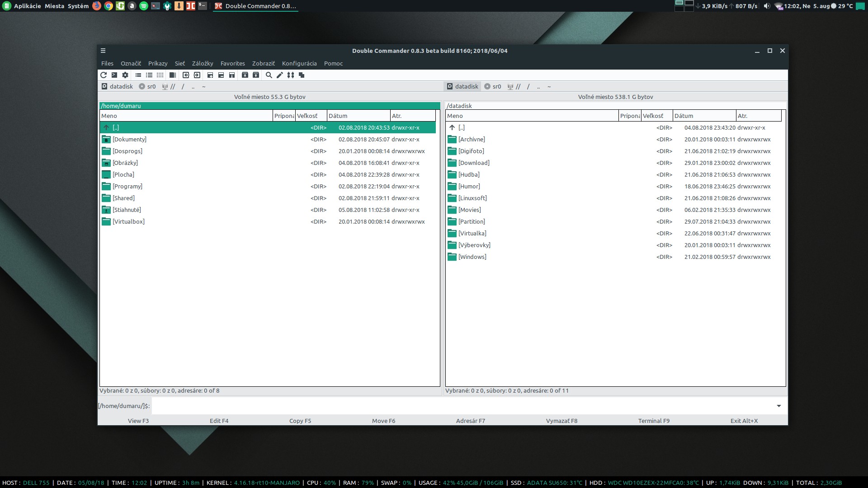Click the right-arrow panel sync icon
The height and width of the screenshot is (488, 868).
[197, 75]
